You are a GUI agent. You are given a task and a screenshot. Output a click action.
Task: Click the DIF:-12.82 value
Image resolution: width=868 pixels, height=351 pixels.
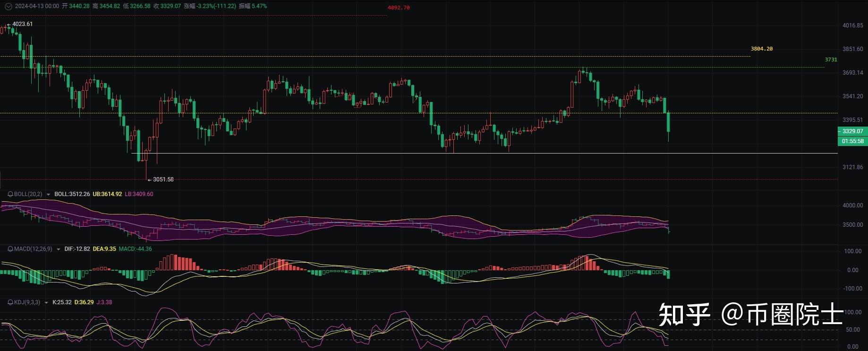pos(77,249)
